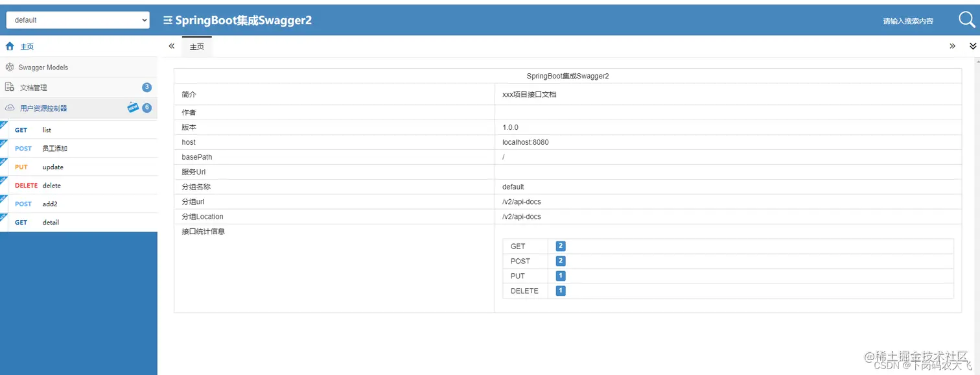This screenshot has height=375, width=980.
Task: Select the 分组名称 value default
Action: [513, 187]
